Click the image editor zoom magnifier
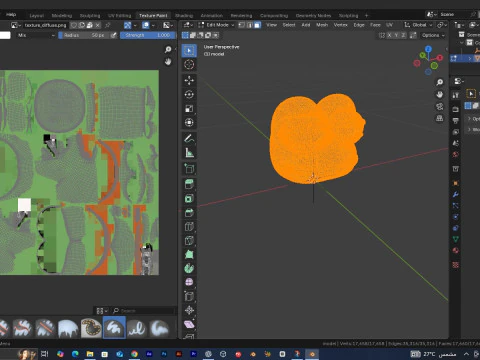The height and width of the screenshot is (360, 480). [x=168, y=50]
